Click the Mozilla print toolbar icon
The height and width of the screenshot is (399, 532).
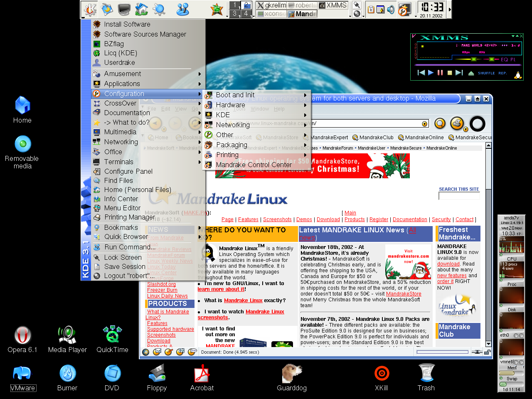click(457, 123)
